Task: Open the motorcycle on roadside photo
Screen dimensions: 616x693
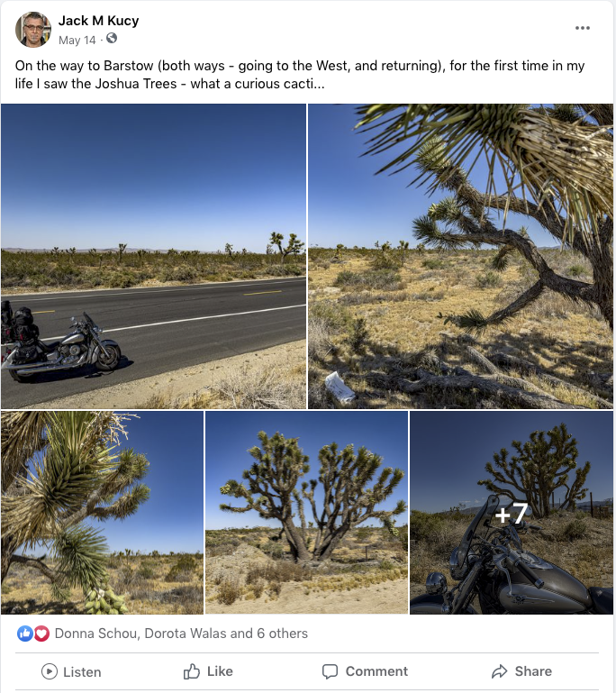Action: click(153, 256)
